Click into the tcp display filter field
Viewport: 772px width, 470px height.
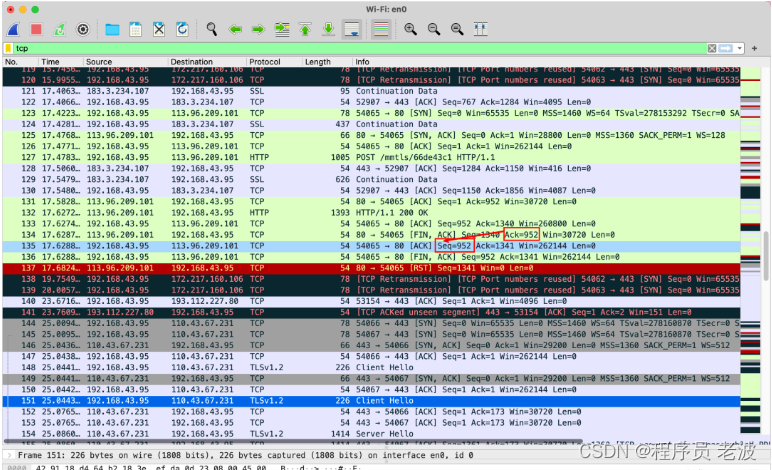pyautogui.click(x=359, y=48)
